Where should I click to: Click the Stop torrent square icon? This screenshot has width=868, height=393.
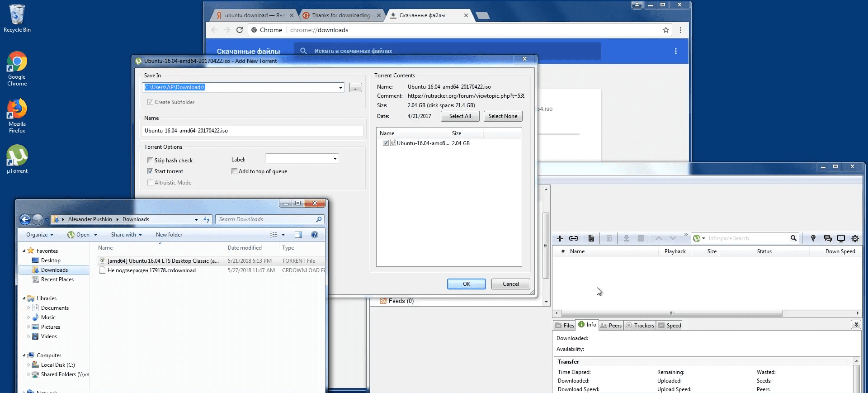pyautogui.click(x=641, y=238)
